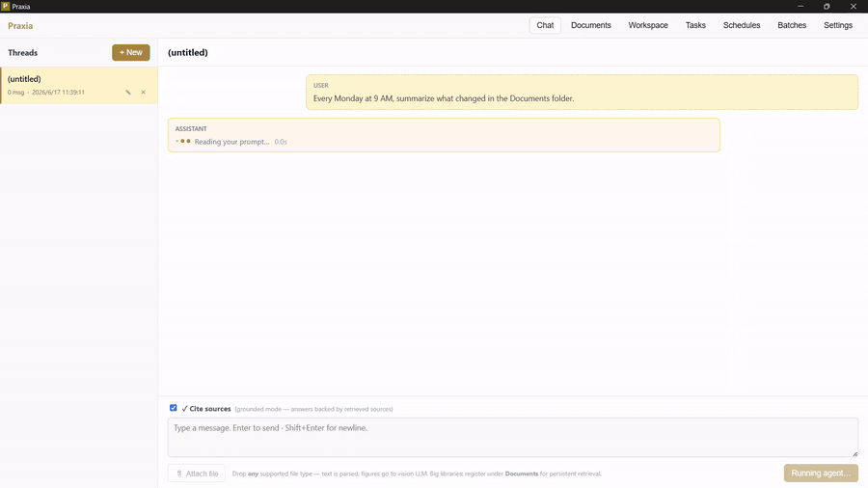The width and height of the screenshot is (868, 488).
Task: Rename the (untitled) thread with pencil icon
Action: 128,93
